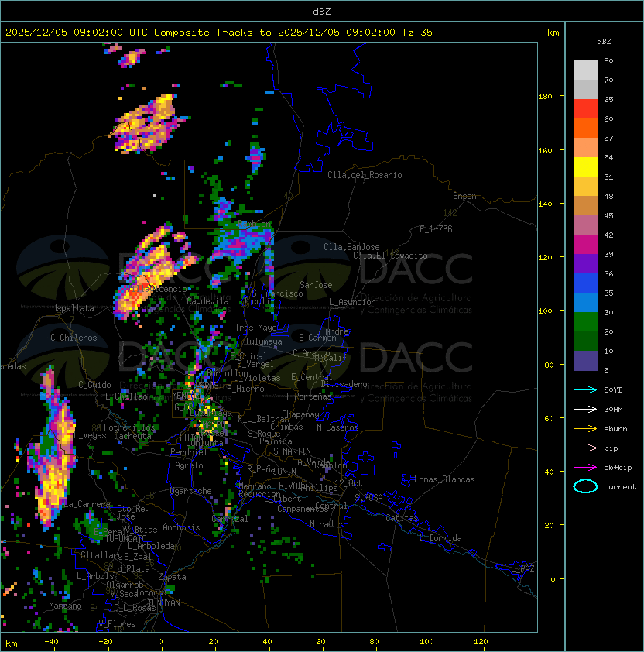Click the cyan 50YD arrow legend icon
Screen dimensions: 644x652
pyautogui.click(x=585, y=389)
